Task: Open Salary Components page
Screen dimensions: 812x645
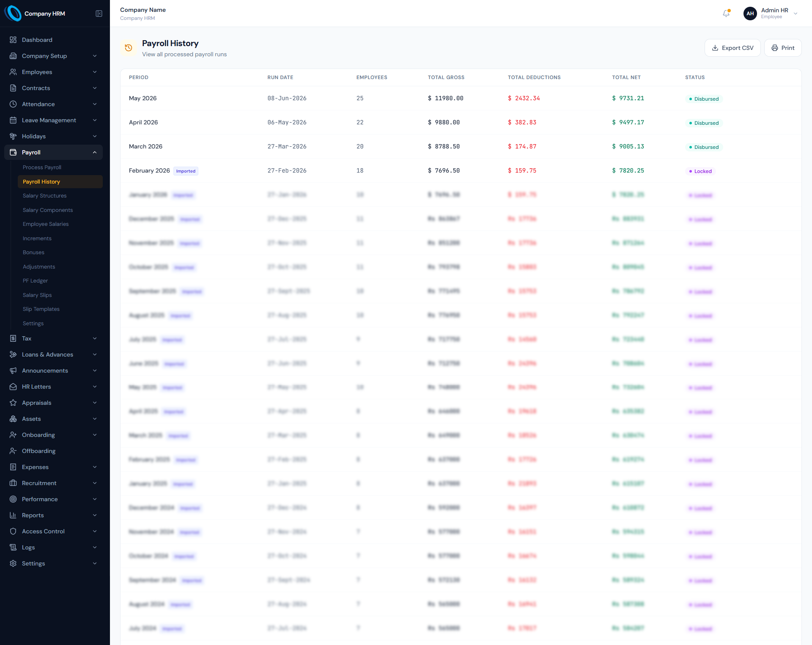Action: (60, 210)
